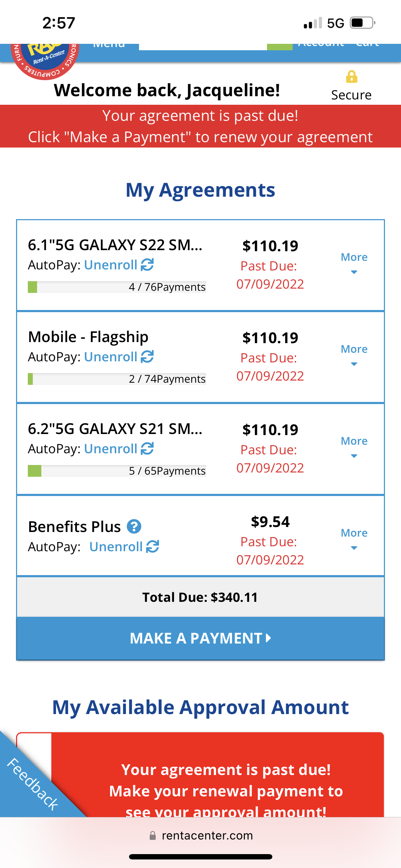
Task: Click the AutoPay refresh icon for Benefits Plus
Action: point(153,547)
